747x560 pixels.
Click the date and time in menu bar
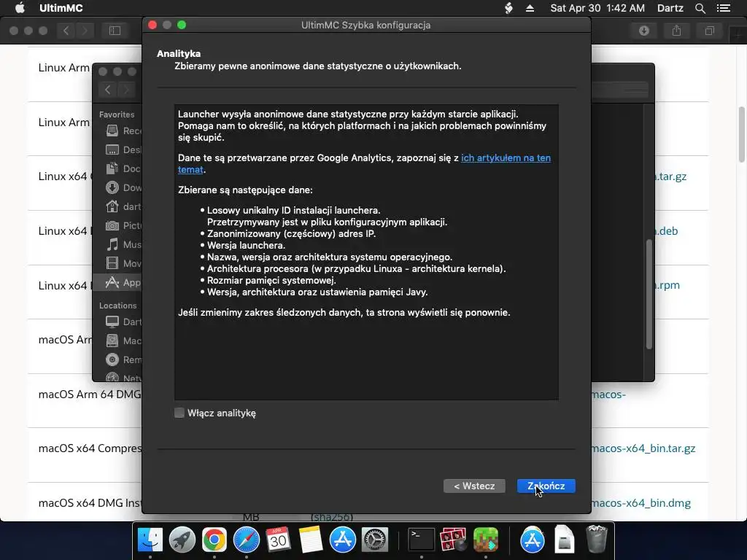[597, 8]
